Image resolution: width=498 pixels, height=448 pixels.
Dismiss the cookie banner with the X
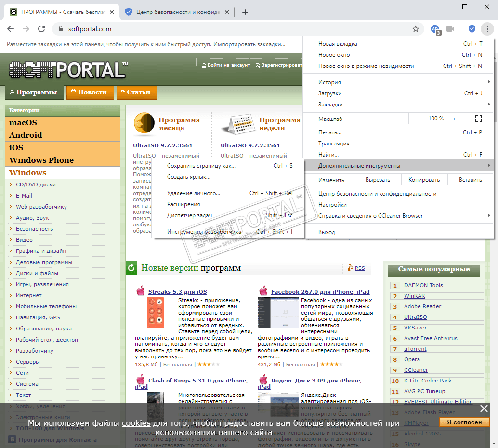[484, 408]
